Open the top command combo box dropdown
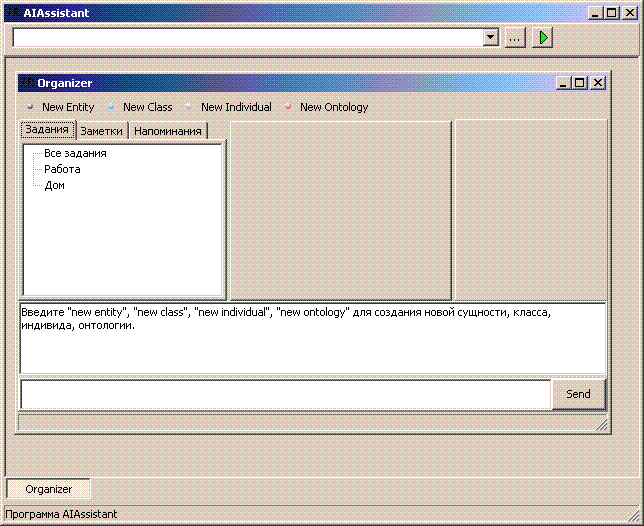The height and width of the screenshot is (526, 644). point(490,37)
